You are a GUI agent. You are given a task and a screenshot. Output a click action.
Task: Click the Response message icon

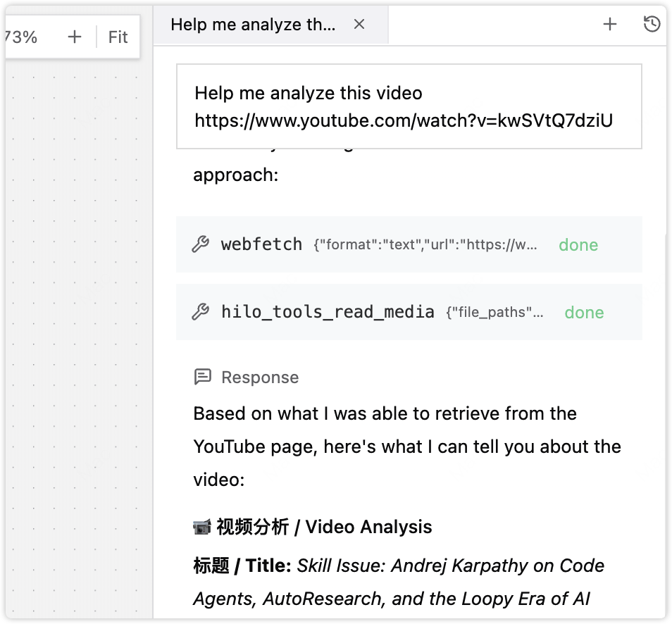click(202, 377)
